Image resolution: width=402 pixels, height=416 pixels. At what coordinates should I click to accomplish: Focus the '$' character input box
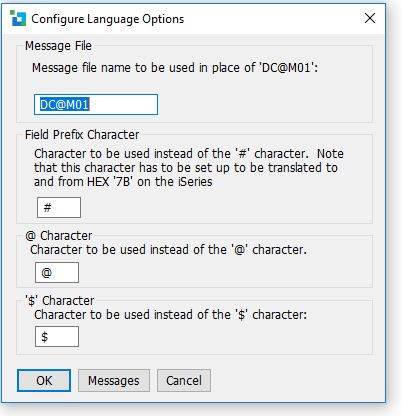click(x=57, y=337)
